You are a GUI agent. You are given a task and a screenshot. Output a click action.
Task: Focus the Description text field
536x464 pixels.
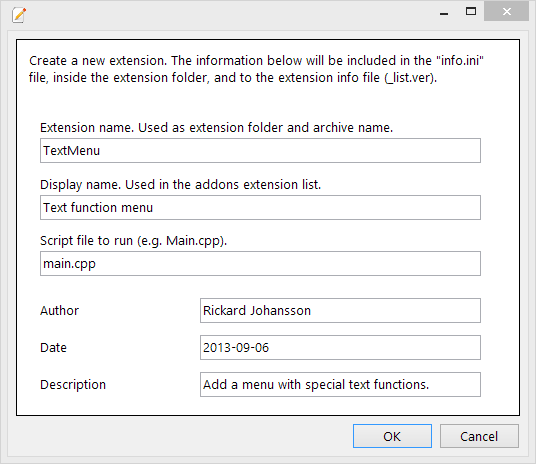point(340,384)
